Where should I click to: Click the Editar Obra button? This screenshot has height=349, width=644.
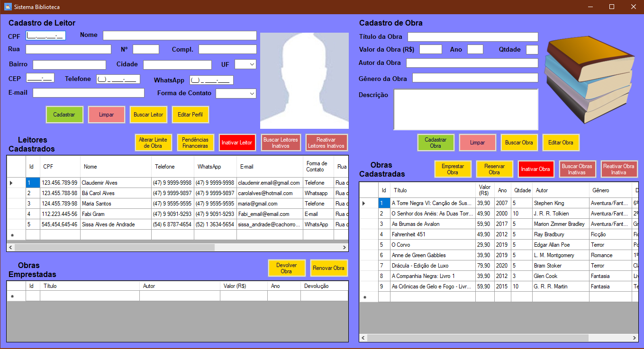coord(561,143)
